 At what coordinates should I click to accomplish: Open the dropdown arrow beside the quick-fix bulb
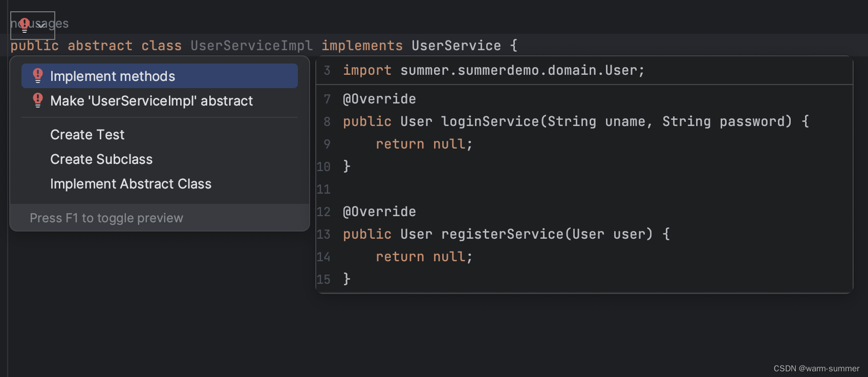(40, 26)
